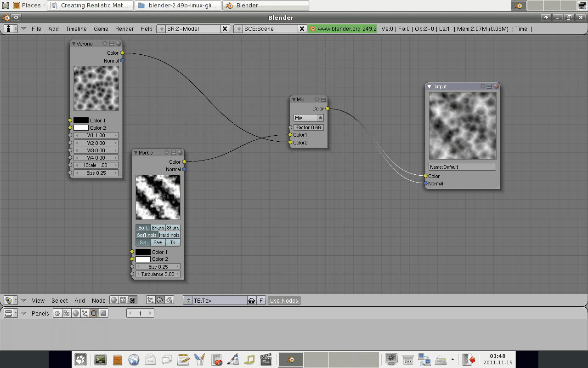Open the www.blender.org 249.2 link
Screen dimensions: 588x368
pos(343,29)
